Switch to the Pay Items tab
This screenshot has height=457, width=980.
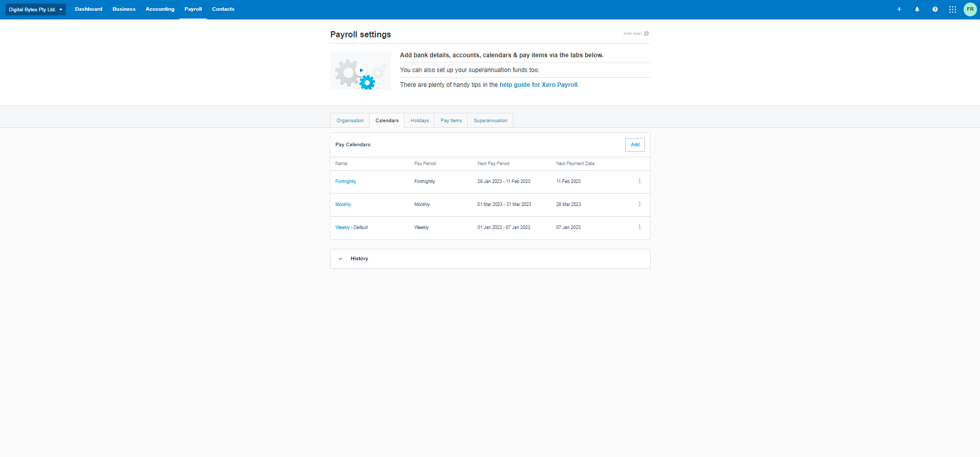tap(451, 121)
